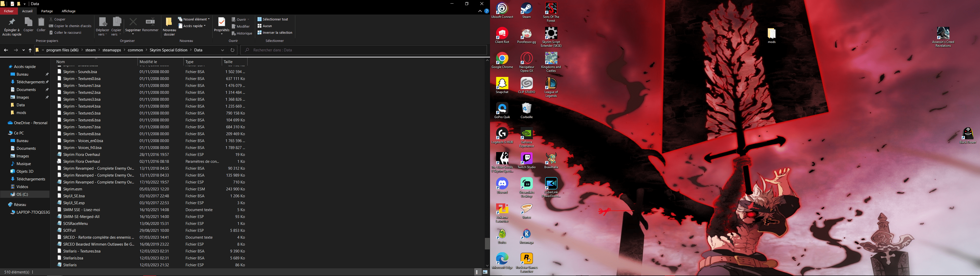Image resolution: width=980 pixels, height=276 pixels.
Task: Click the Coller clipboard button
Action: coord(41,25)
